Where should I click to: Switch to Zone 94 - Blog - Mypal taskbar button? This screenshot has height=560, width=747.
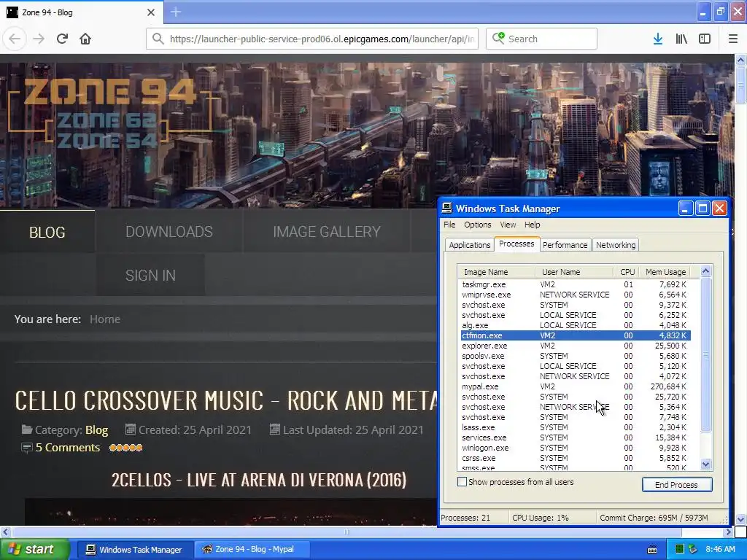click(x=252, y=550)
